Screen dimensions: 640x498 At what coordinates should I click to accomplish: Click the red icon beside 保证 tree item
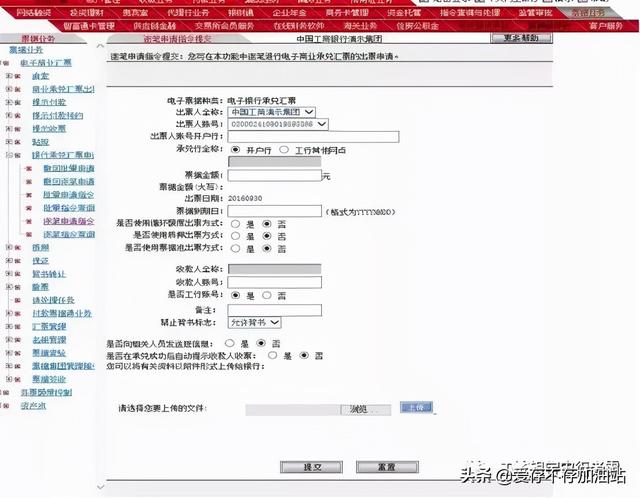18,260
